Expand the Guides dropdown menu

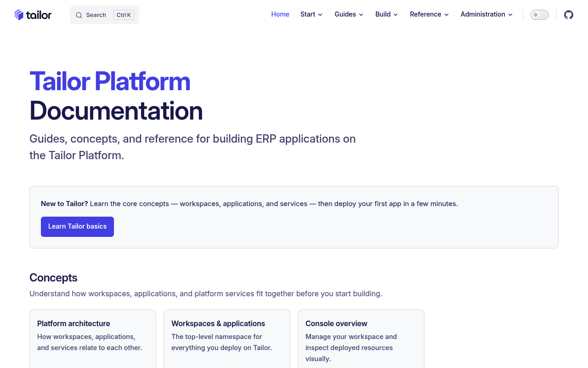click(349, 14)
